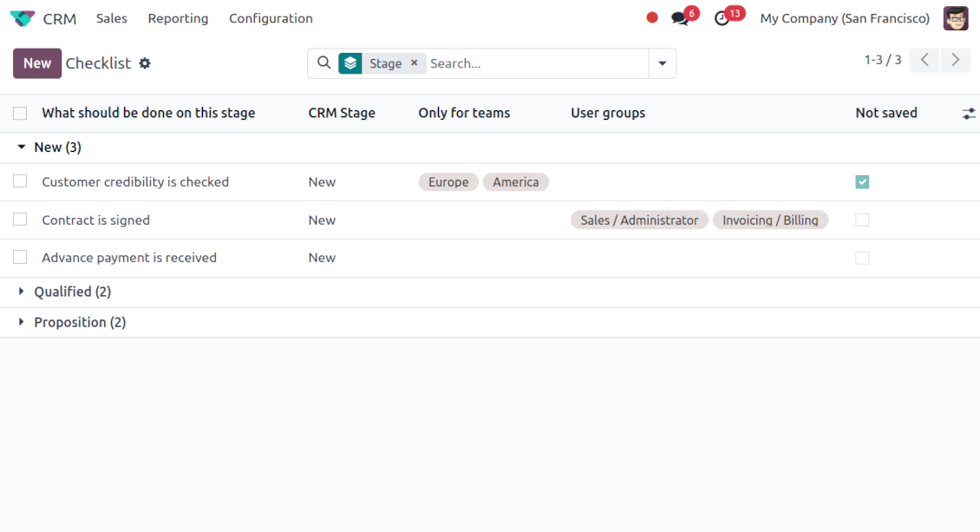The width and height of the screenshot is (980, 532).
Task: Click the user avatar in top bar
Action: 956,18
